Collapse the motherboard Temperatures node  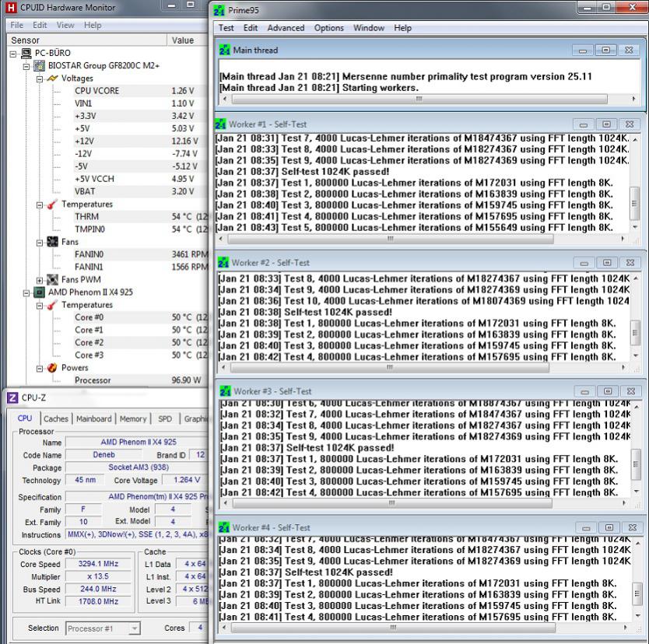pyautogui.click(x=40, y=205)
